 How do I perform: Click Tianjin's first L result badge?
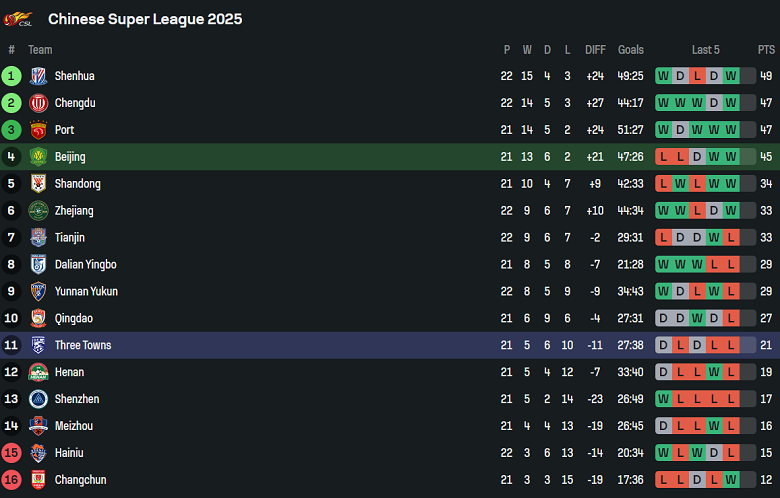tap(664, 238)
